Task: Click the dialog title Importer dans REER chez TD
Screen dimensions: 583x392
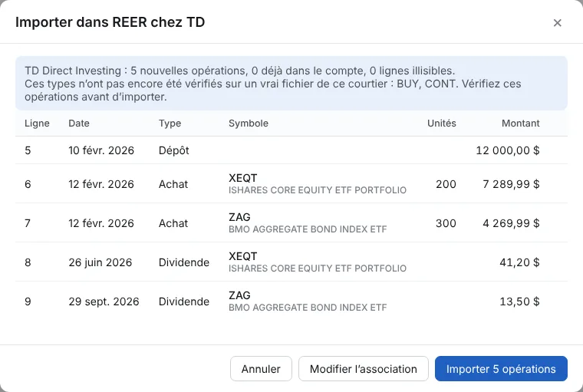Action: pyautogui.click(x=110, y=22)
